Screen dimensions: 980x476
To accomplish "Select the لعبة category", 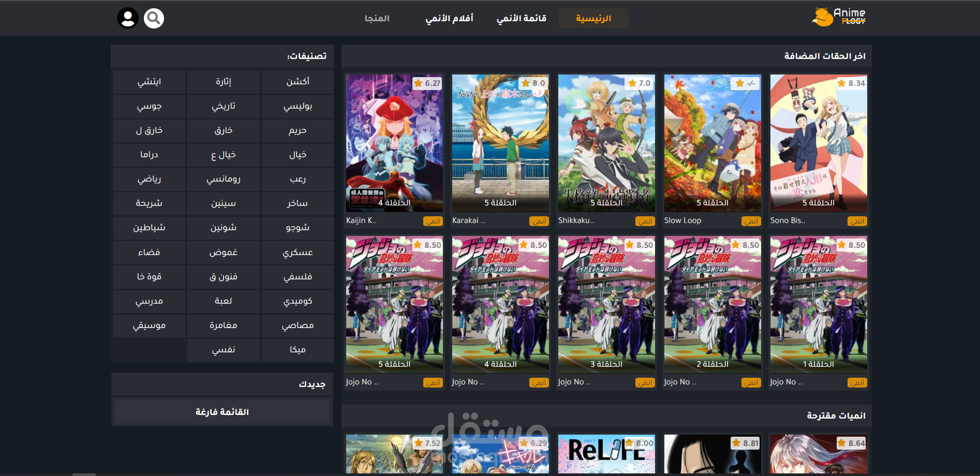I will point(224,301).
